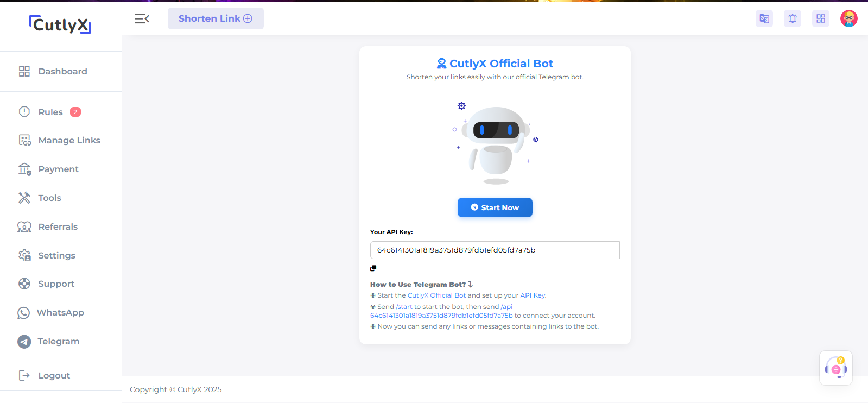Click the Rules badge showing 2
Screen dimensions: 868x403
75,112
